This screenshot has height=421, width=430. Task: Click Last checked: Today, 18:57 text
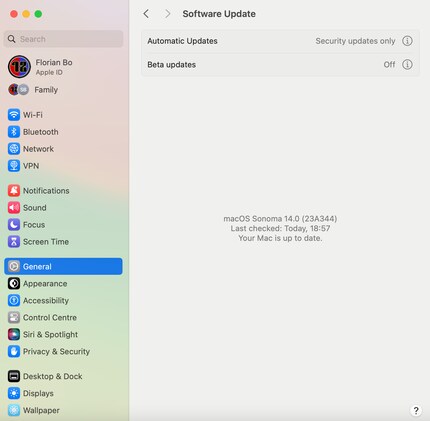point(280,228)
